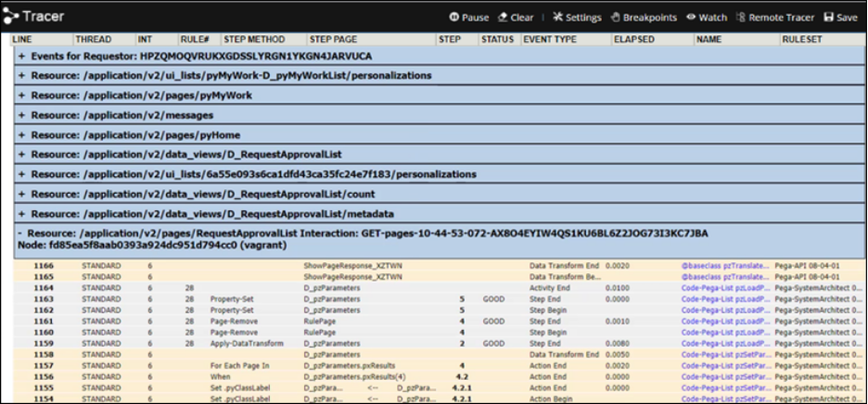This screenshot has width=868, height=404.
Task: Click 'Action Begin' event on line 1154
Action: coord(553,398)
